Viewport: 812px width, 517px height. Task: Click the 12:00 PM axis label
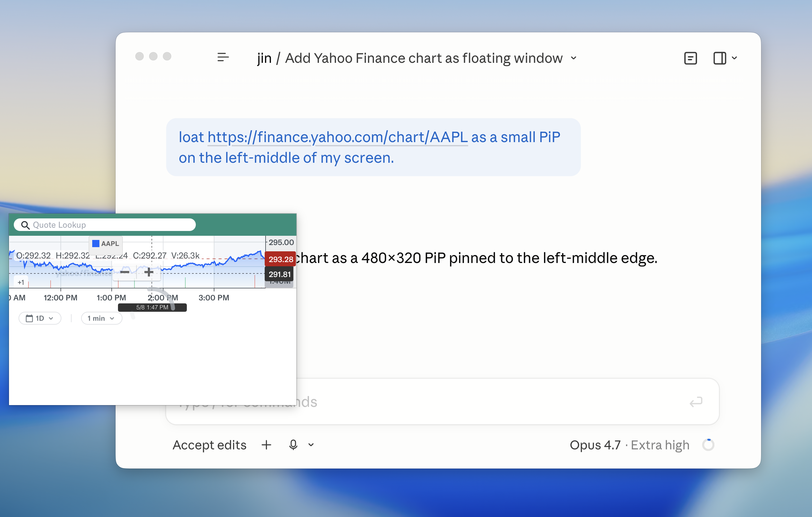point(60,298)
